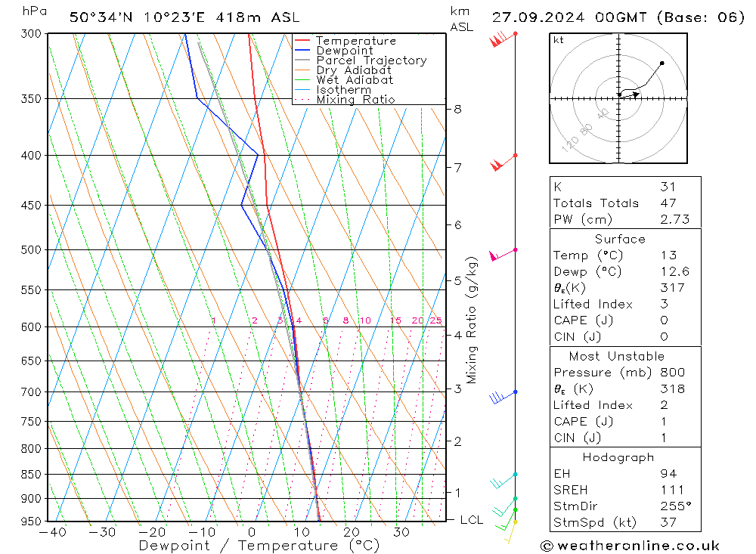The width and height of the screenshot is (756, 554).
Task: Click the surface θE value 317
Action: point(673,288)
